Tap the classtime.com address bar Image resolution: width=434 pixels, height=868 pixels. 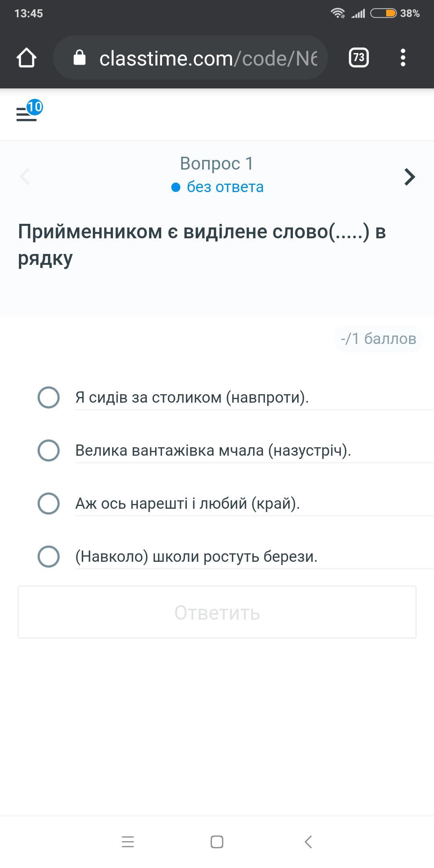click(208, 58)
